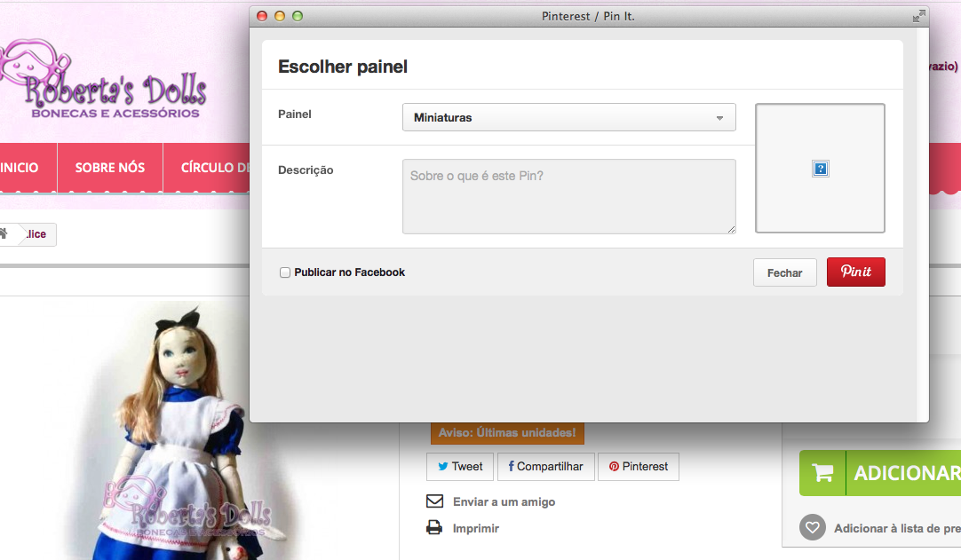
Task: Click the printer icon beside Imprimir
Action: pos(434,527)
